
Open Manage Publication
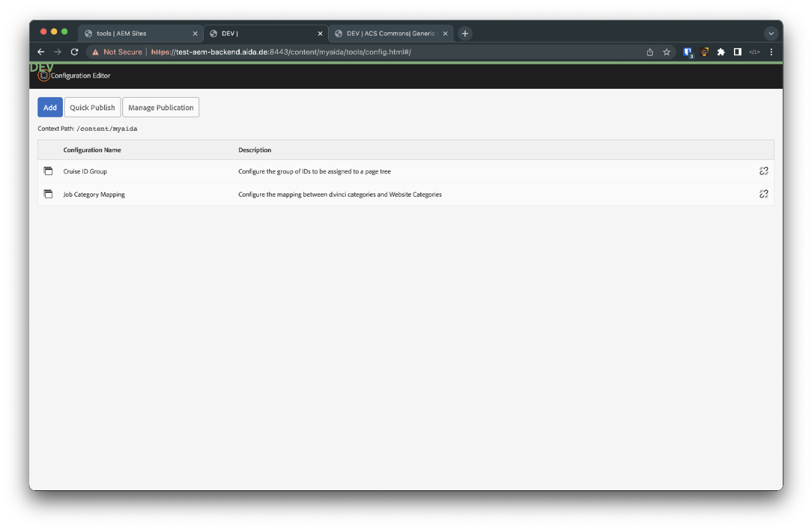click(160, 107)
